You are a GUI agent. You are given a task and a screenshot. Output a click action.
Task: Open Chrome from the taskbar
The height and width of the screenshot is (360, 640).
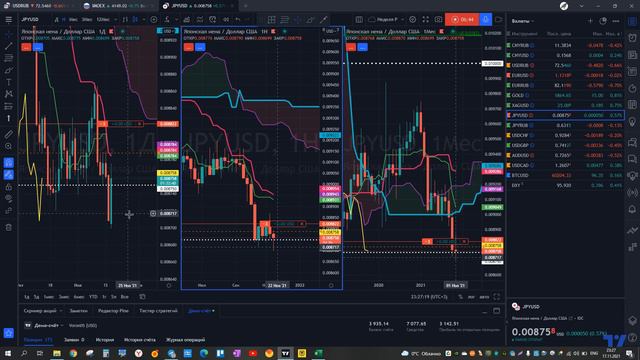(73, 353)
